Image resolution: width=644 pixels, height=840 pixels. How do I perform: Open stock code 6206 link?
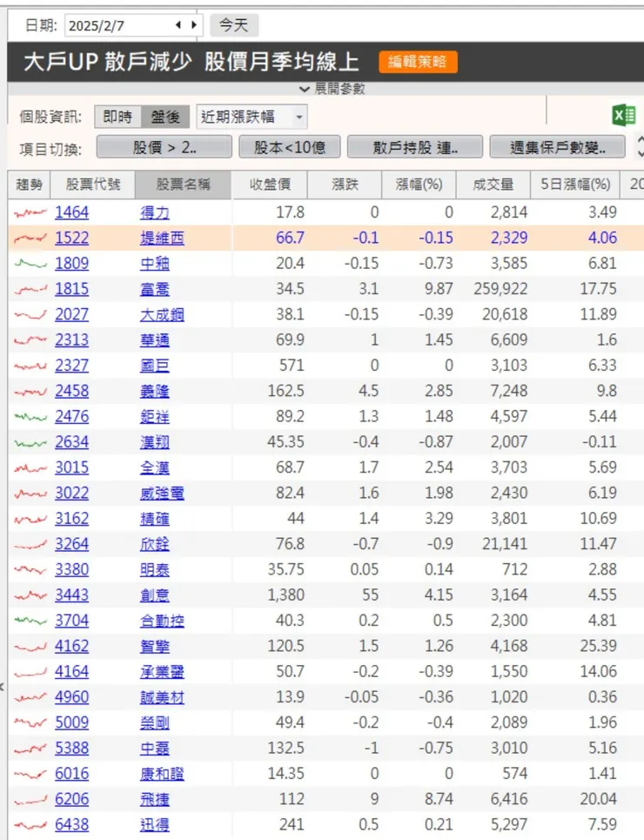pyautogui.click(x=71, y=799)
